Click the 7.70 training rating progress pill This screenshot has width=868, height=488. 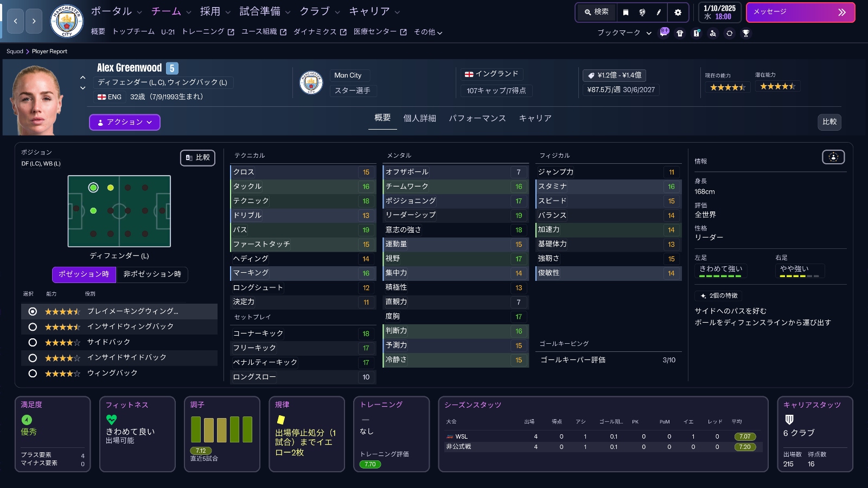point(370,464)
